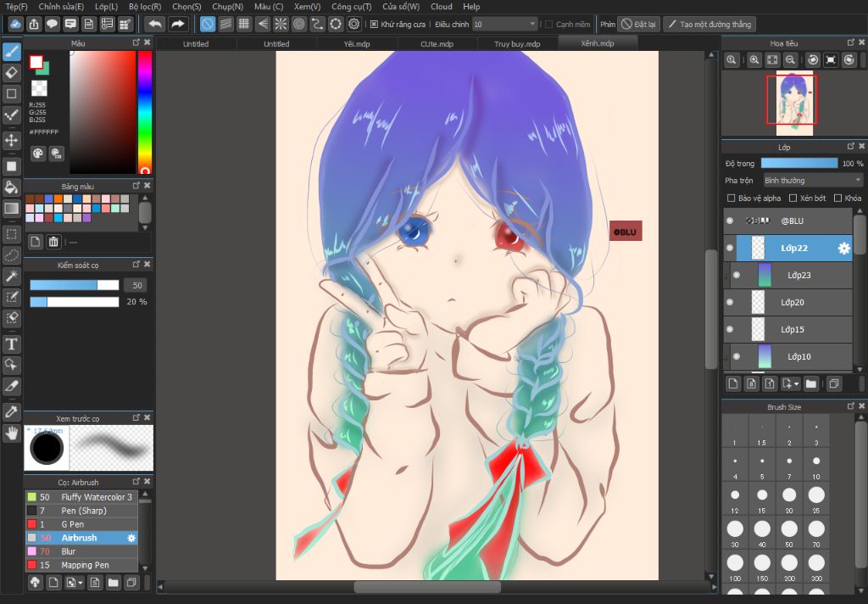Viewport: 868px width, 604px height.
Task: Select the Eyedropper tool
Action: [11, 411]
